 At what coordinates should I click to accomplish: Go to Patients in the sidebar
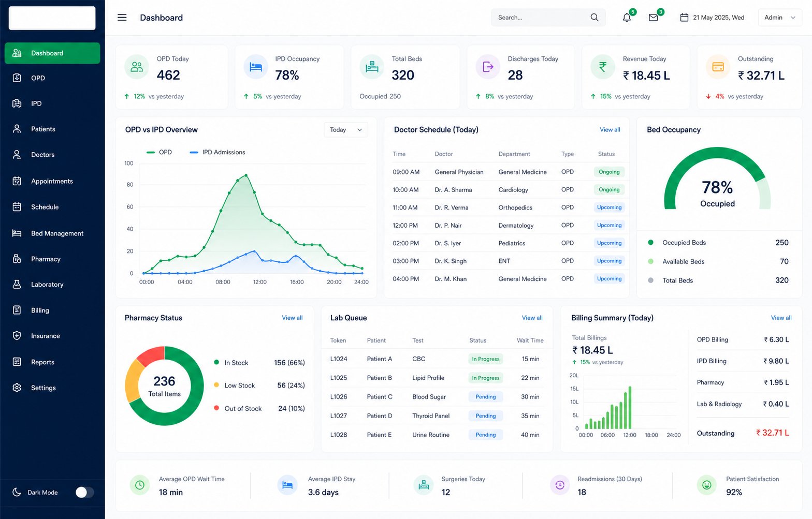click(x=52, y=129)
